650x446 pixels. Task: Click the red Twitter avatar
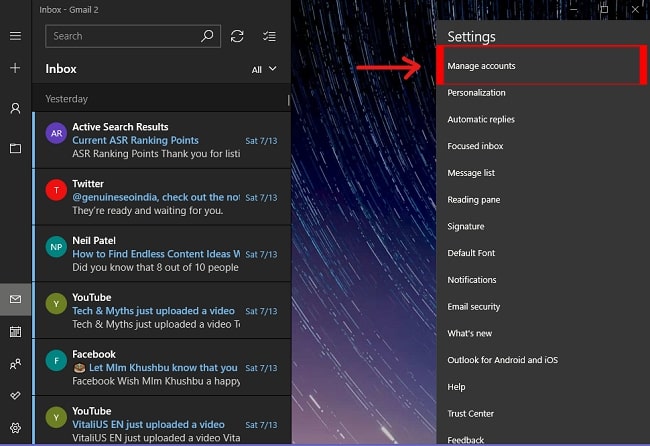point(56,190)
